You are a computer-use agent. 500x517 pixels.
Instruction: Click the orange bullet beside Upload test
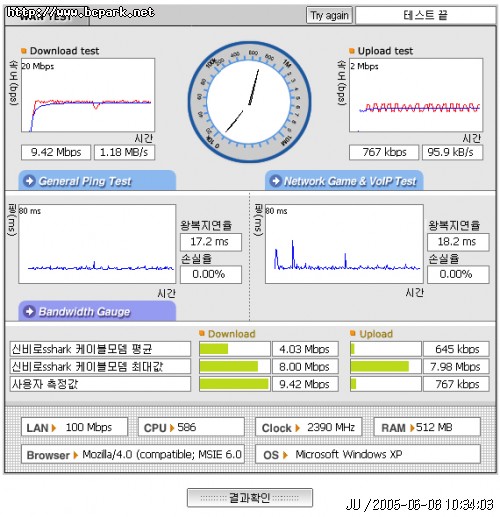pos(352,51)
